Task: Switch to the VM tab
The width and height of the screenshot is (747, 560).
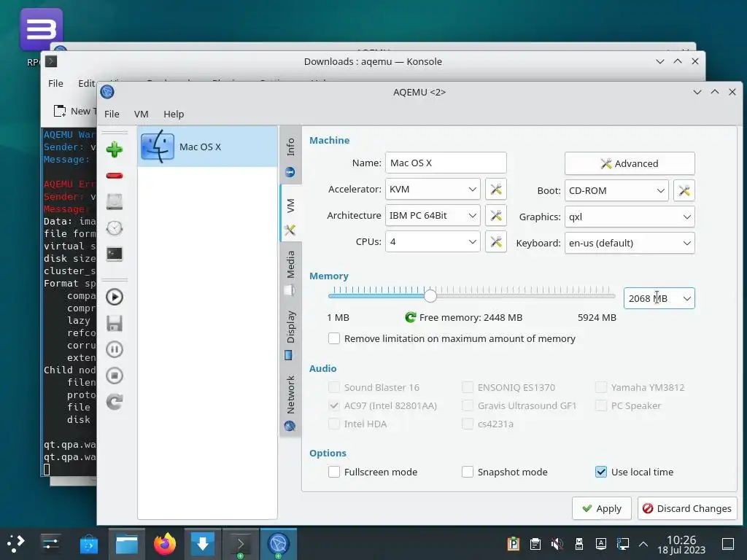Action: tap(290, 214)
